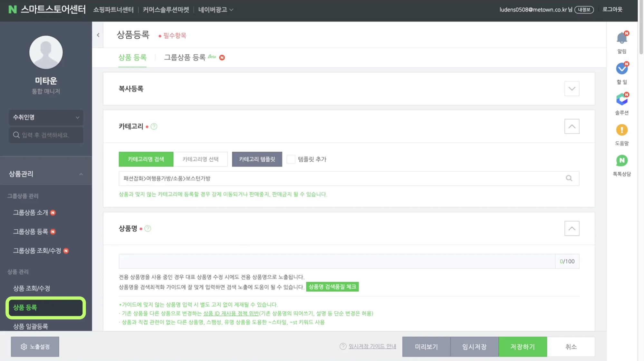Open the 알림 notification bell icon

[x=621, y=38]
